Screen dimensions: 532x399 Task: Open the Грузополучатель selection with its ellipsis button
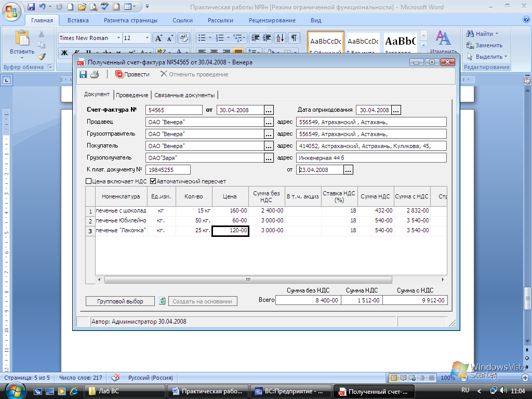point(269,158)
